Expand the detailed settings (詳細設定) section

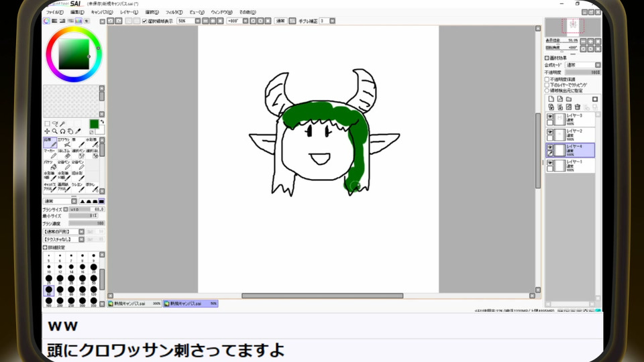(45, 247)
